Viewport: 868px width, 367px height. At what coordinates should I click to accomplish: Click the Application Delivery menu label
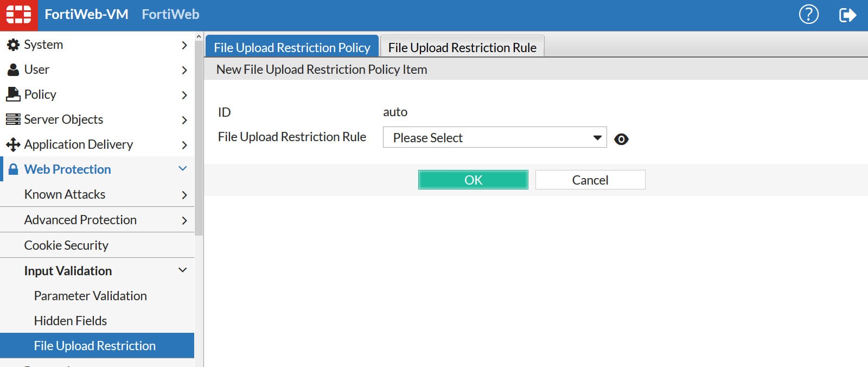[79, 144]
